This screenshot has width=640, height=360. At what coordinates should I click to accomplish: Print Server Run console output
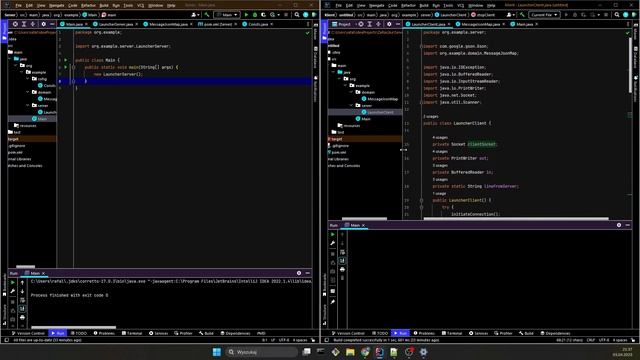[22, 317]
